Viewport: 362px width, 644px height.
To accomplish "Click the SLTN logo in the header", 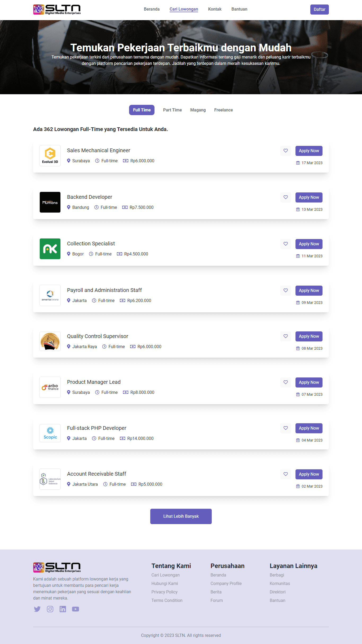I will (x=57, y=10).
